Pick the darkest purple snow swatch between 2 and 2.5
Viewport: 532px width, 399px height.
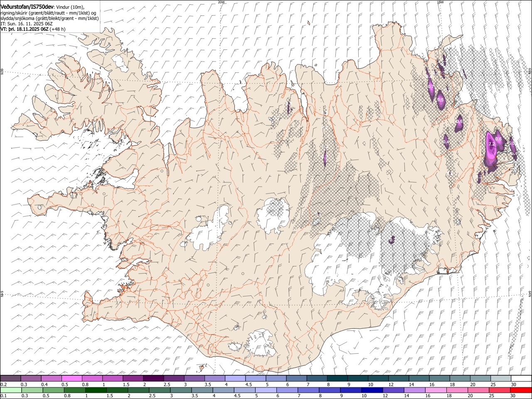click(153, 378)
